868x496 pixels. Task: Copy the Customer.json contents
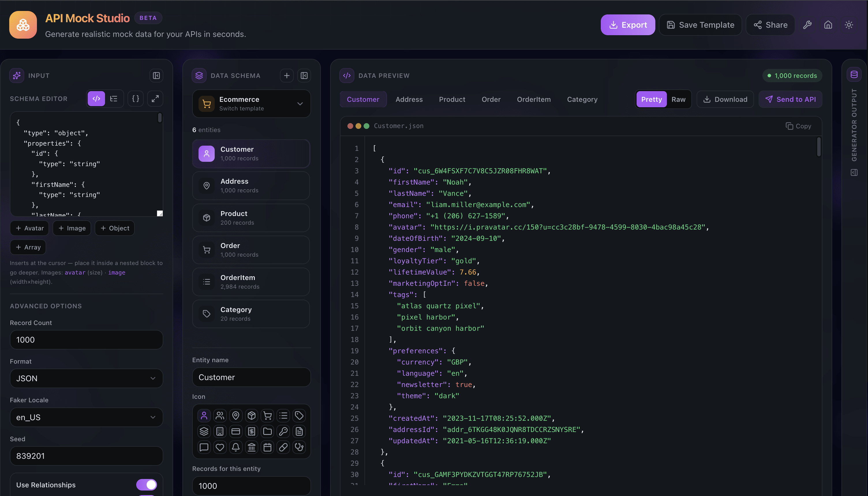point(798,126)
